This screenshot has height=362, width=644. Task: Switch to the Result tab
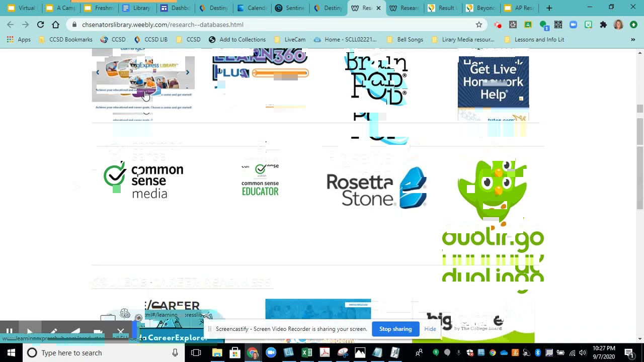click(x=442, y=8)
